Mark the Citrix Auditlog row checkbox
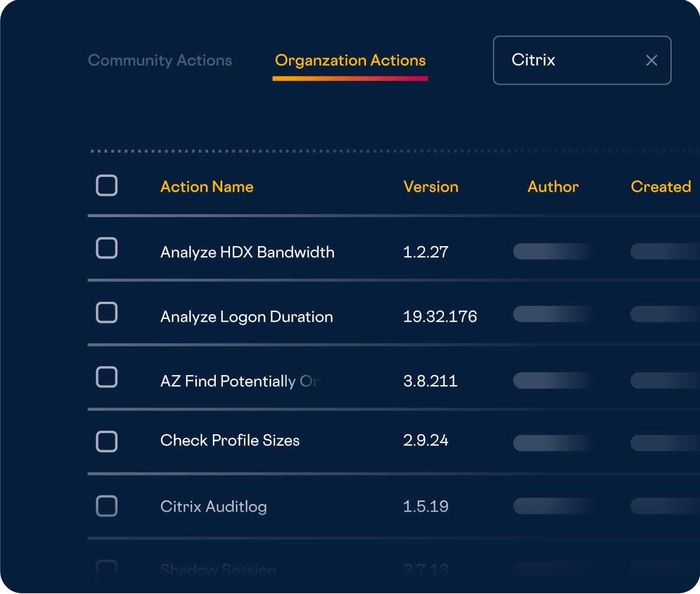Viewport: 700px width, 594px height. pyautogui.click(x=106, y=506)
